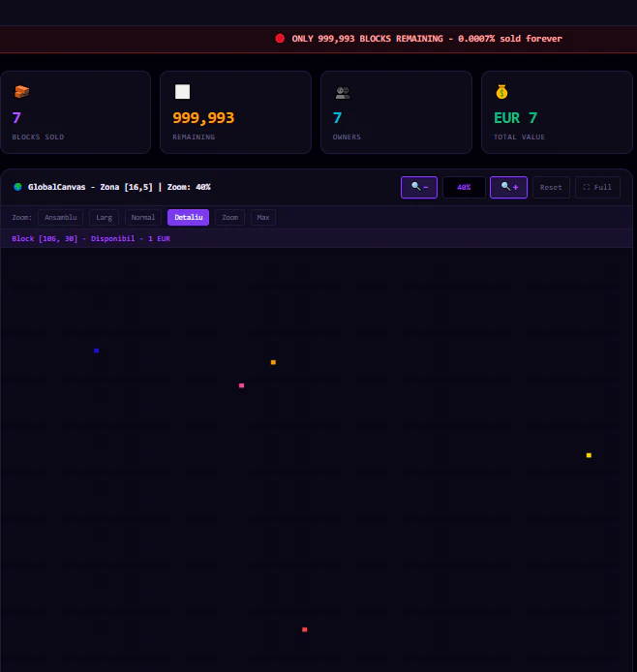Reset the canvas zoom
The height and width of the screenshot is (672, 637).
[x=551, y=187]
